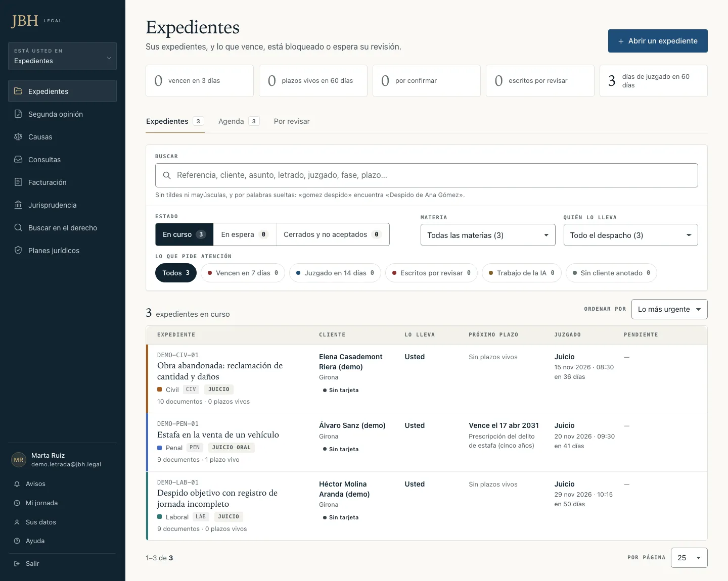Select the Expedientes tab with count 3
The width and height of the screenshot is (728, 581).
(175, 121)
